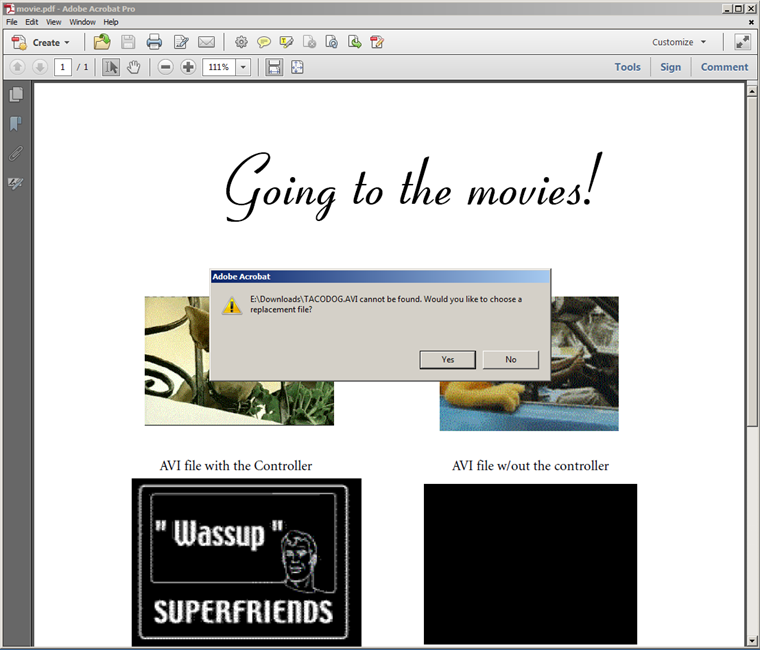The height and width of the screenshot is (650, 760).
Task: Click the Print icon in toolbar
Action: coord(154,42)
